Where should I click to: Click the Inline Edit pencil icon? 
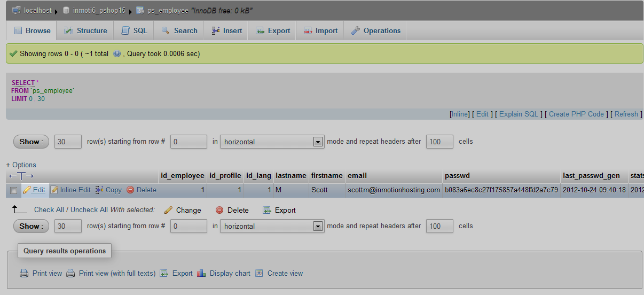[54, 190]
